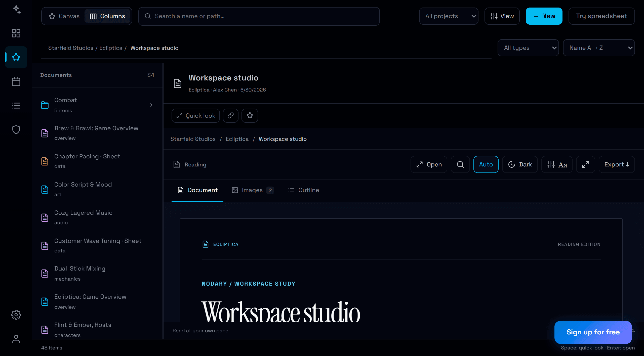Image resolution: width=644 pixels, height=356 pixels.
Task: Click the document icon beside Workspace studio title
Action: coord(178,83)
